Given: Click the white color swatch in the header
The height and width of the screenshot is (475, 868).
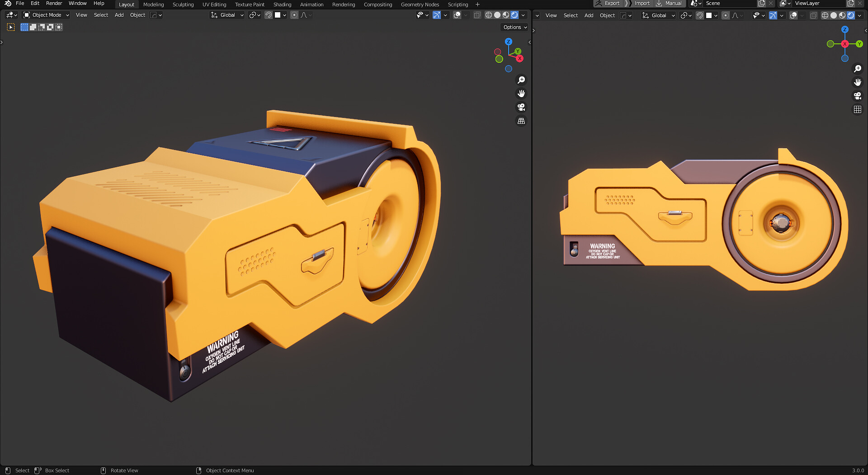Looking at the screenshot, I should [276, 15].
